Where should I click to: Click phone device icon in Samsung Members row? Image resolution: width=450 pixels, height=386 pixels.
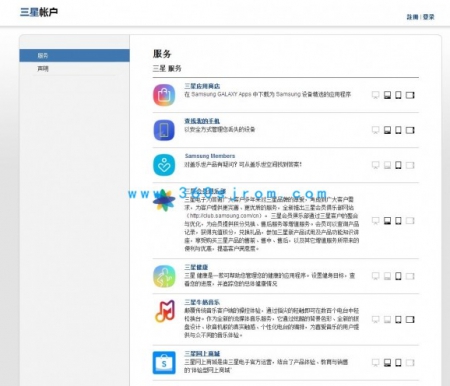(x=398, y=165)
